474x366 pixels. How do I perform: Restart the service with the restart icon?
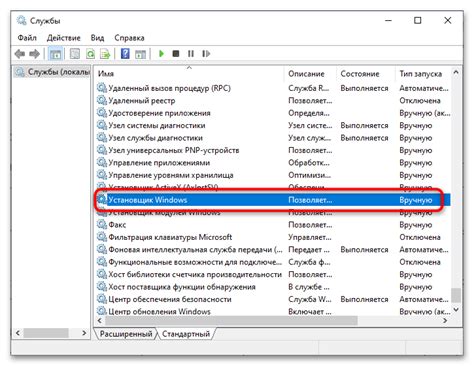point(206,54)
